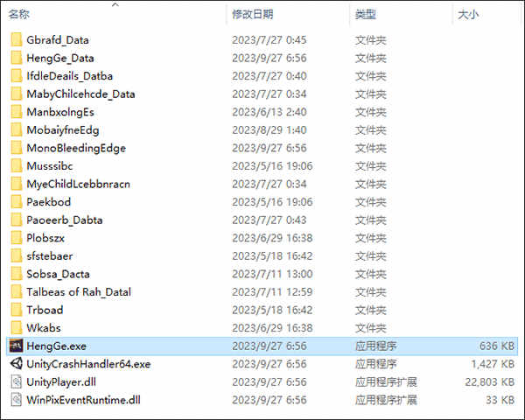Select the MabyChilcehcde_Data folder name

point(80,94)
